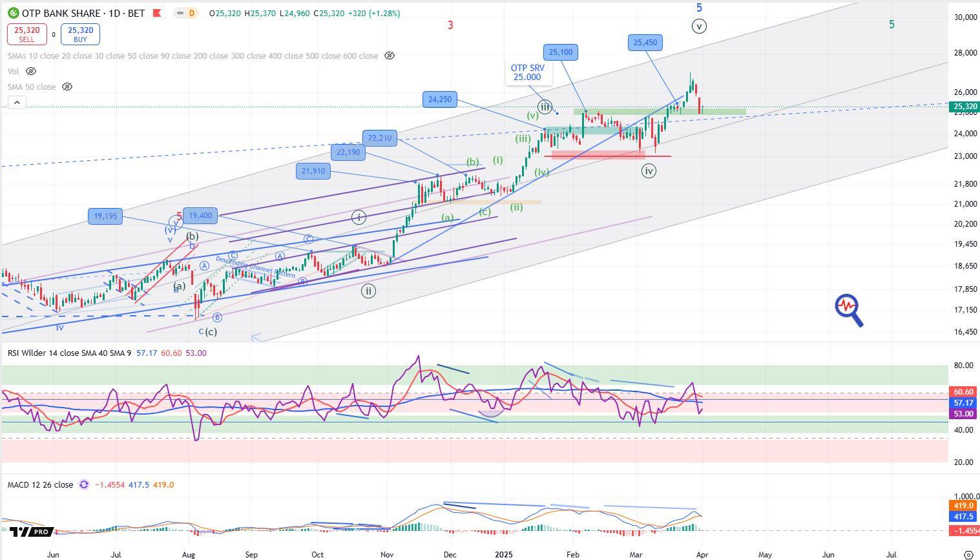Select the 19,195 price callout label

pos(105,216)
